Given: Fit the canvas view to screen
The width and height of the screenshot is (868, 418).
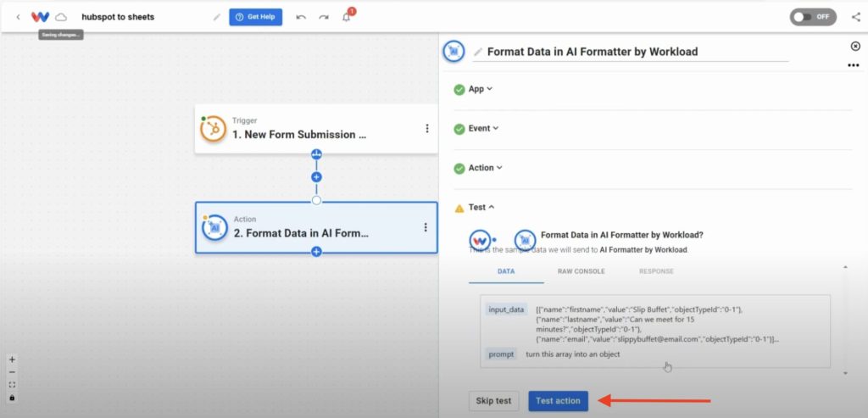Looking at the screenshot, I should coord(12,385).
